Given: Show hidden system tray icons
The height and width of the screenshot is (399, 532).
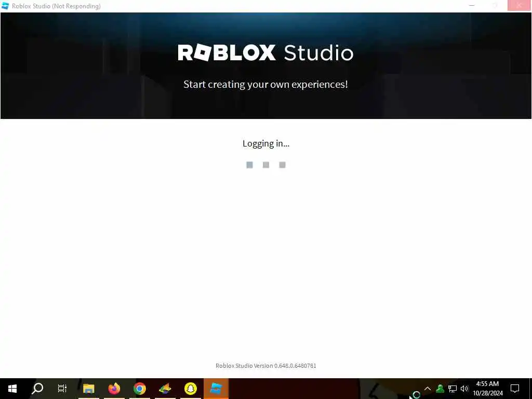Looking at the screenshot, I should (428, 389).
